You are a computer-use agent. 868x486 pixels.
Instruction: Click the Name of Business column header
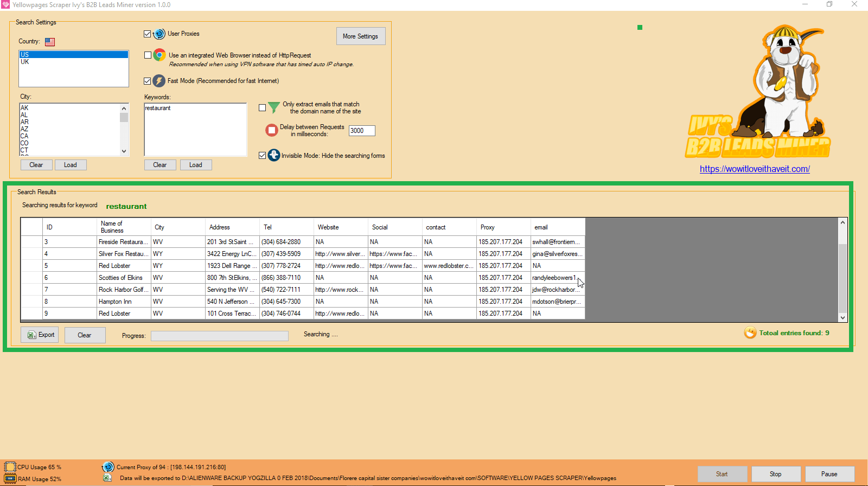pyautogui.click(x=124, y=227)
